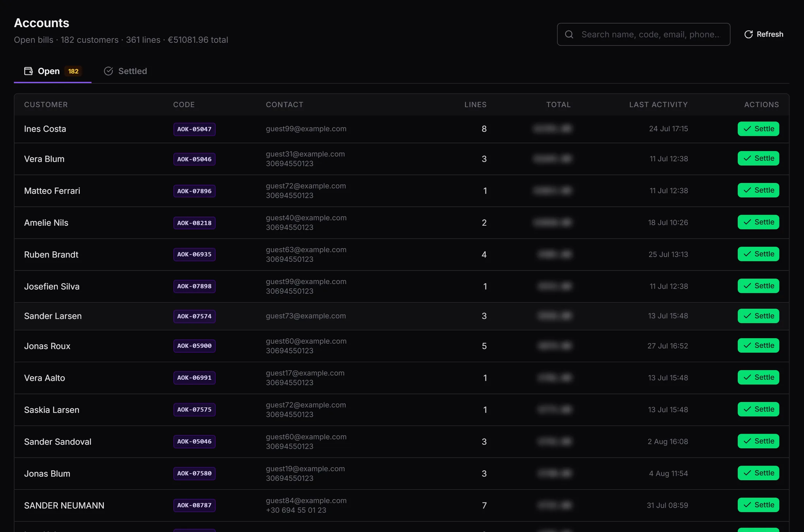The image size is (804, 532).
Task: Settle Ruben Brandt's account
Action: coord(758,254)
